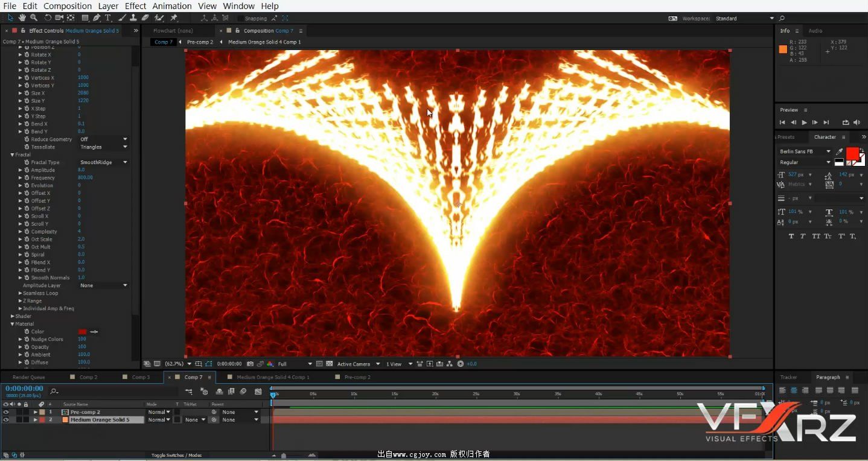Open the Animation menu
Image resolution: width=868 pixels, height=461 pixels.
(x=172, y=6)
